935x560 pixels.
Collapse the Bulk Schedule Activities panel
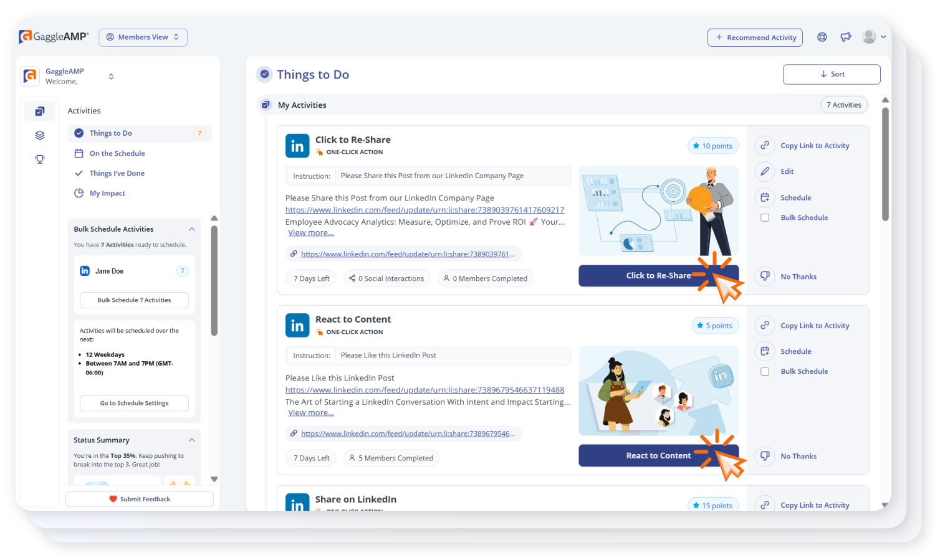tap(192, 229)
